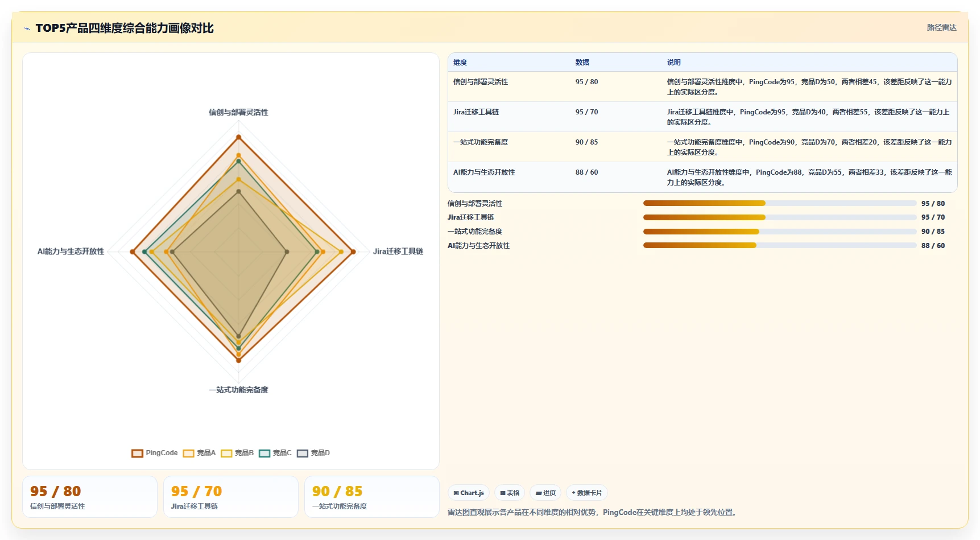
Task: Toggle 竞品B series in chart legend
Action: pos(237,453)
